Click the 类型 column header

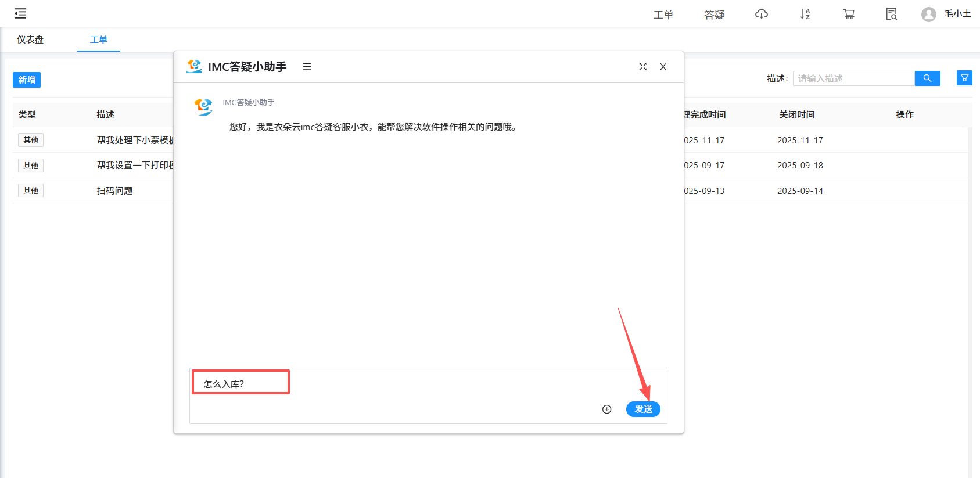coord(27,115)
